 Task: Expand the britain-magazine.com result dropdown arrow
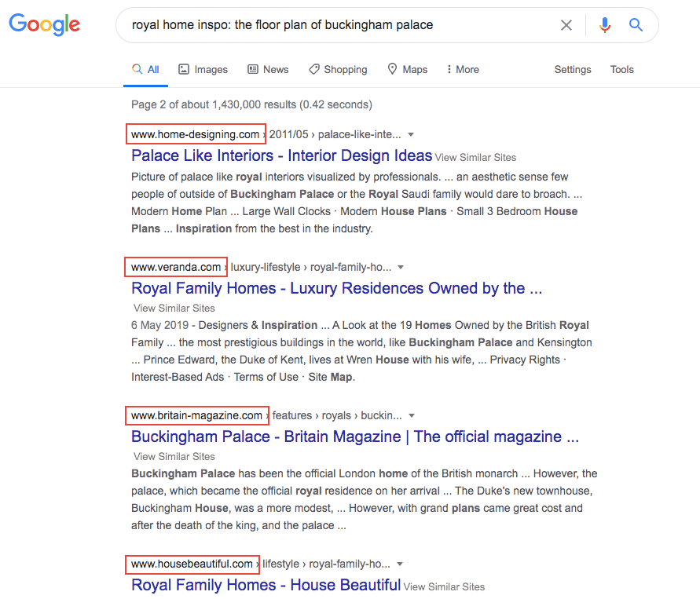[x=412, y=415]
